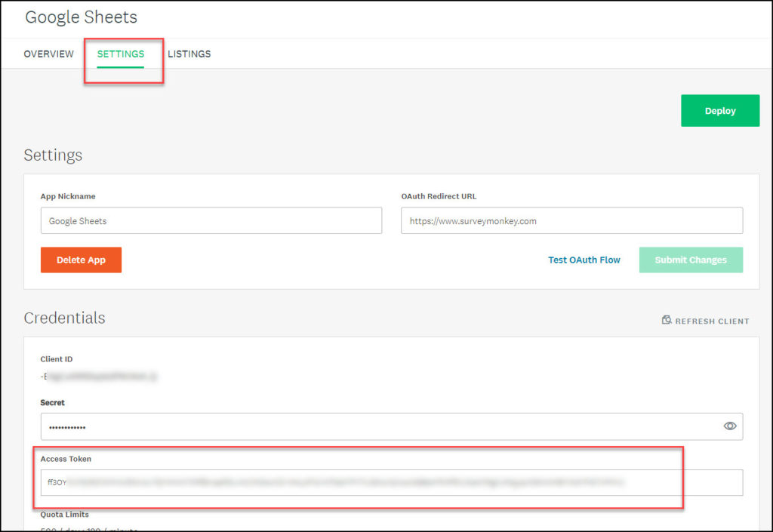Open the Test OAuth Flow link
This screenshot has width=773, height=532.
pos(584,260)
